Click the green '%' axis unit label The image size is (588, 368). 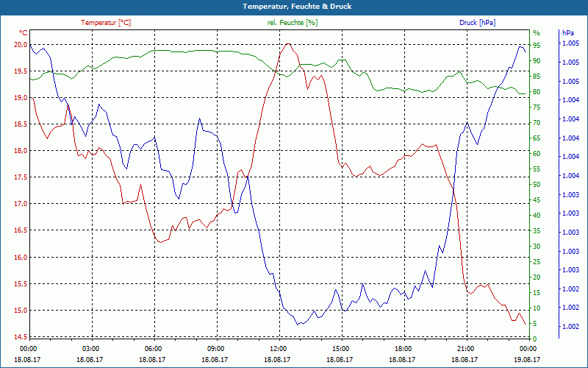click(537, 32)
